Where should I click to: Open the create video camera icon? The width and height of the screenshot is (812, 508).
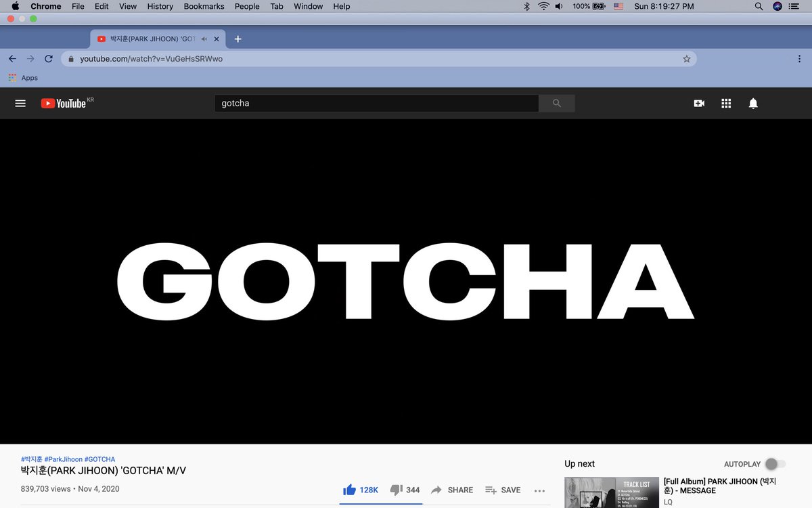pos(699,104)
